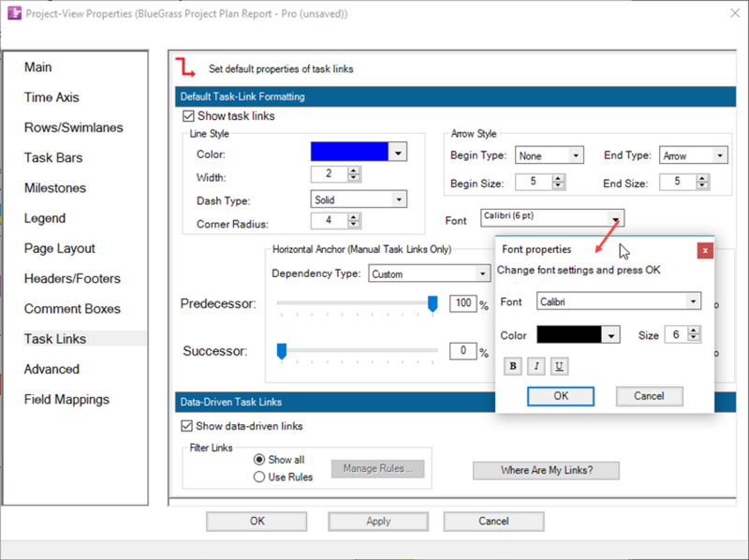This screenshot has width=749, height=560.
Task: Open the End Type dropdown
Action: click(720, 155)
